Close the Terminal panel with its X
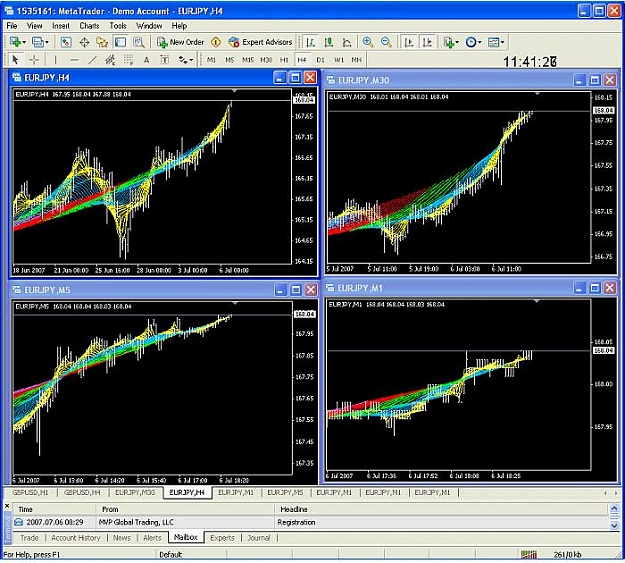This screenshot has height=563, width=625. tap(7, 506)
